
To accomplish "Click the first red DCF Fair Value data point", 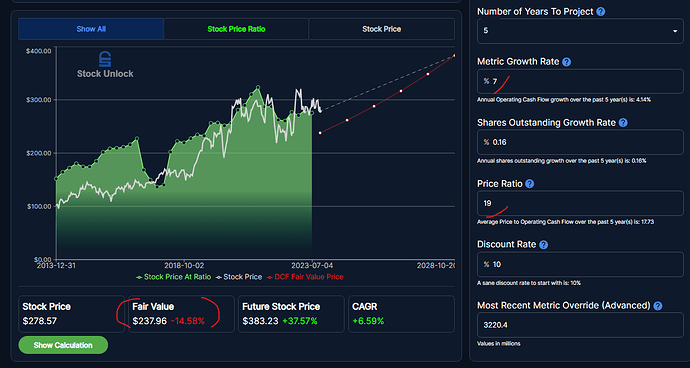I will [x=320, y=132].
